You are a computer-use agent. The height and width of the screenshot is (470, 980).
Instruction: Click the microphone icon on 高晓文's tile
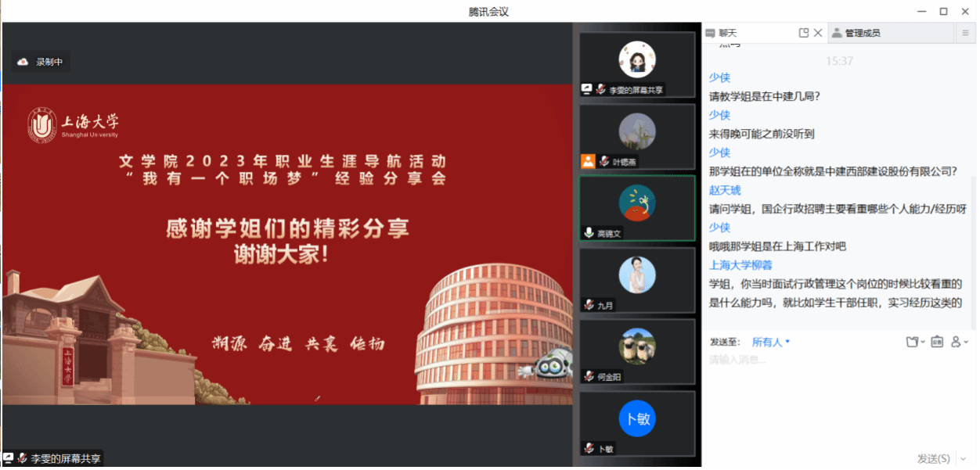pyautogui.click(x=589, y=233)
